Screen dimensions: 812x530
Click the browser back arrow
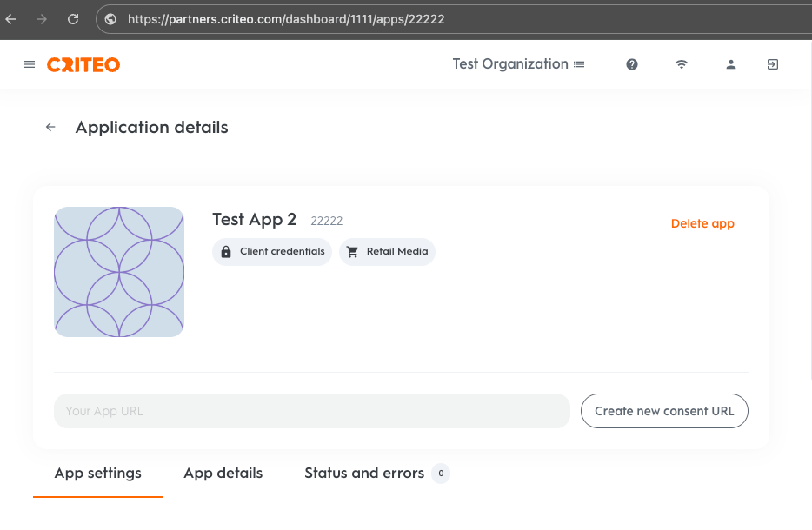coord(11,19)
